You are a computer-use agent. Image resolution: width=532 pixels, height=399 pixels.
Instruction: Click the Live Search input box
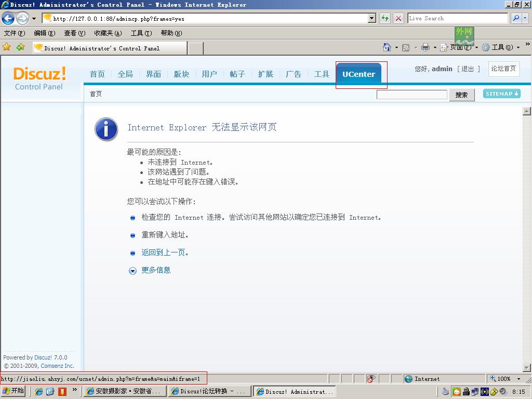point(458,18)
